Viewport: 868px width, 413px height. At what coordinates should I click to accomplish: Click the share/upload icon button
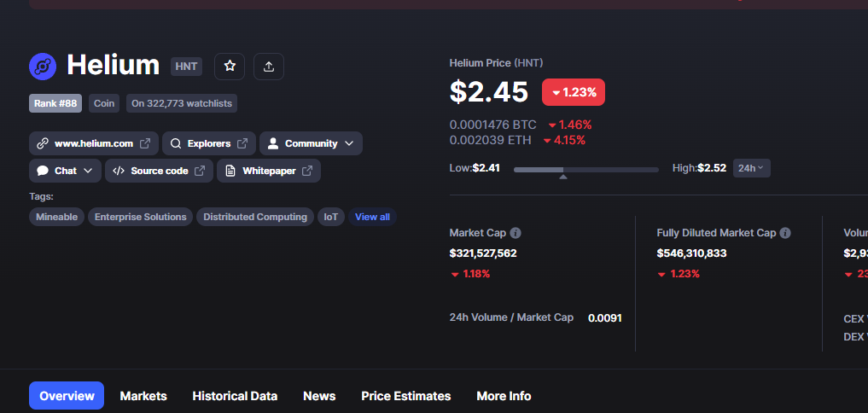[x=269, y=67]
